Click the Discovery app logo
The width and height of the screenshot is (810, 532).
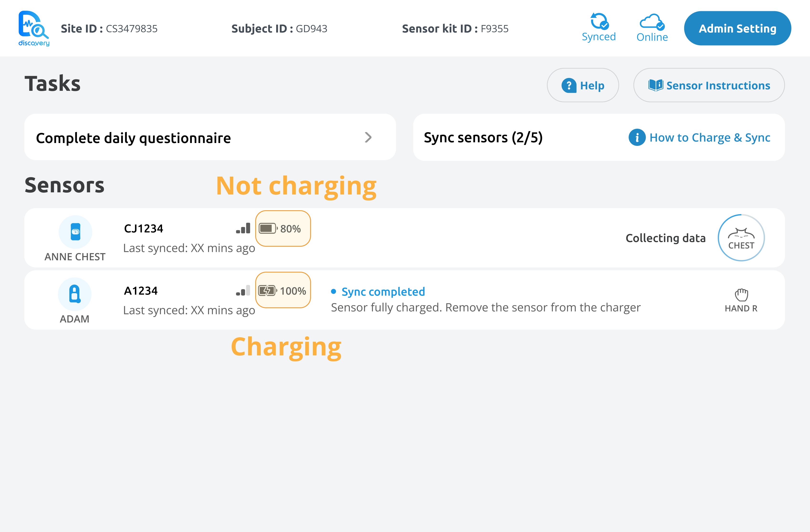pyautogui.click(x=34, y=29)
